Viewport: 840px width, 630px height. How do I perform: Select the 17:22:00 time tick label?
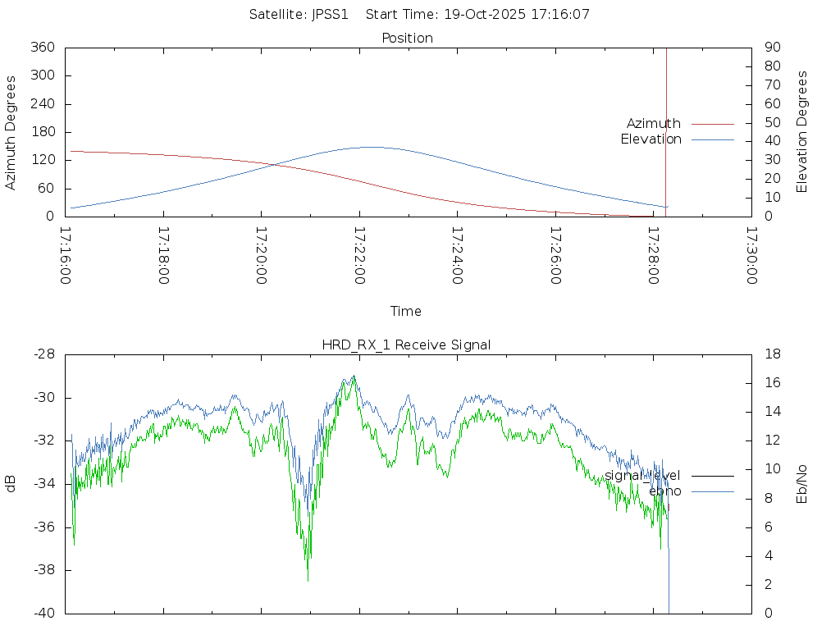click(x=359, y=255)
